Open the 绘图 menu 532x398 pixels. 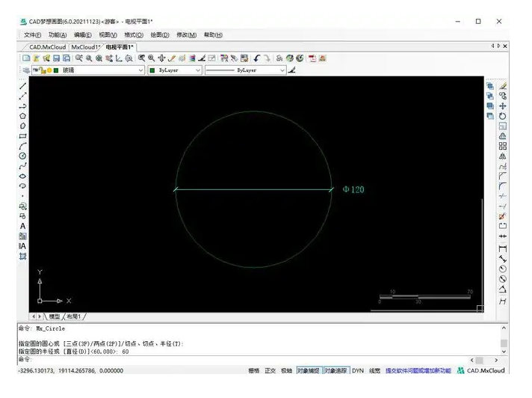(159, 34)
